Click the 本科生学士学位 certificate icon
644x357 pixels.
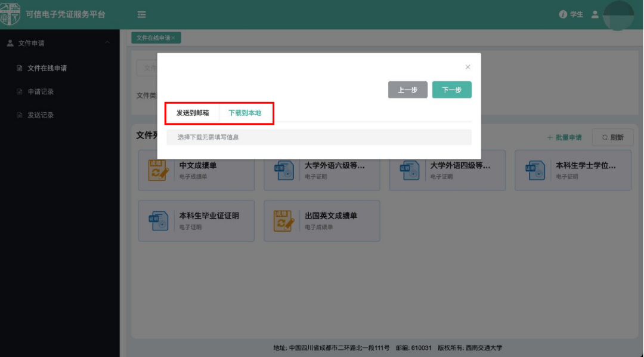[535, 170]
